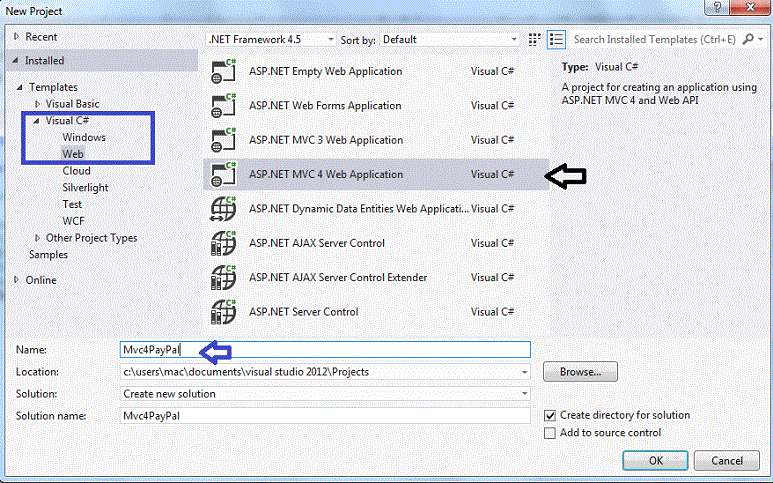Select the Web category under Visual C#
The image size is (773, 483).
pos(73,154)
